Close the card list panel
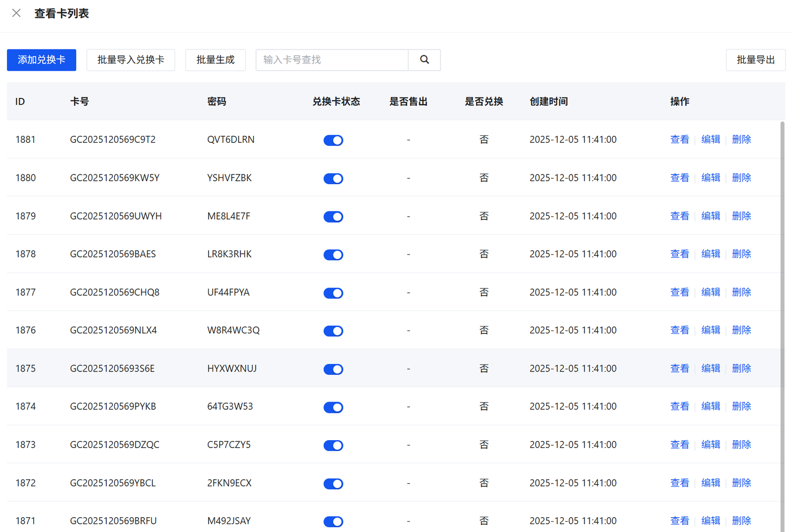Image resolution: width=791 pixels, height=532 pixels. pos(16,13)
